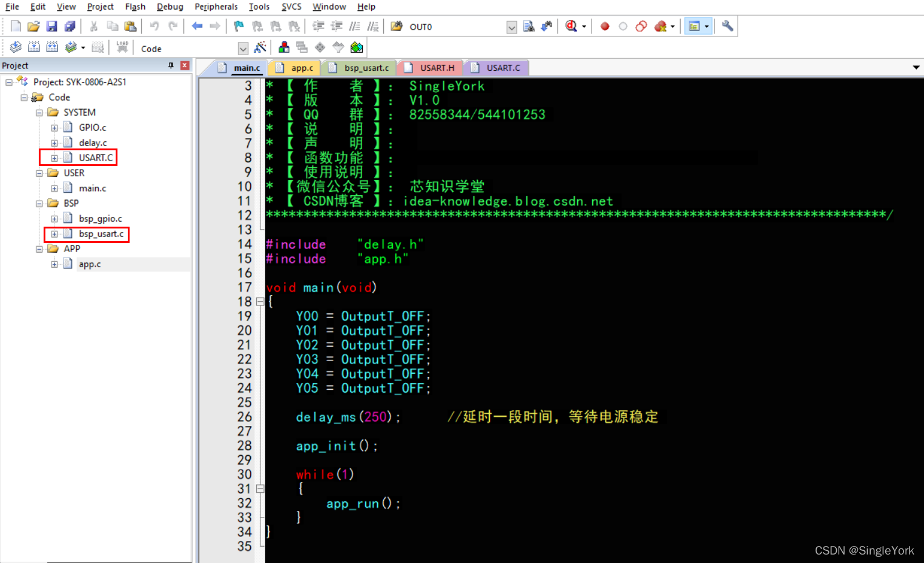Open the Code target selection dropdown
924x563 pixels.
point(243,48)
